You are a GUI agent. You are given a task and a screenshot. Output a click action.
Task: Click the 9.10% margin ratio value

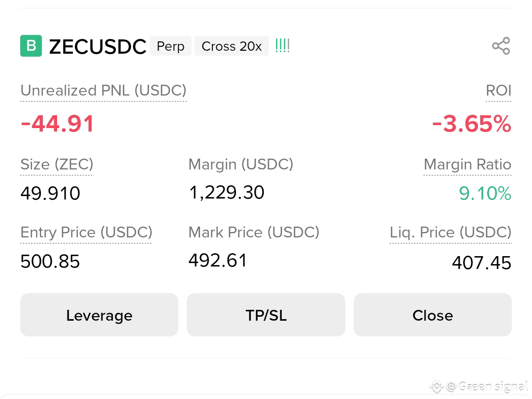485,194
